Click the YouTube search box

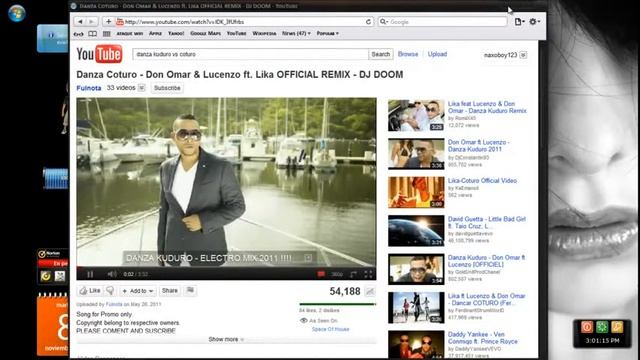coord(250,54)
